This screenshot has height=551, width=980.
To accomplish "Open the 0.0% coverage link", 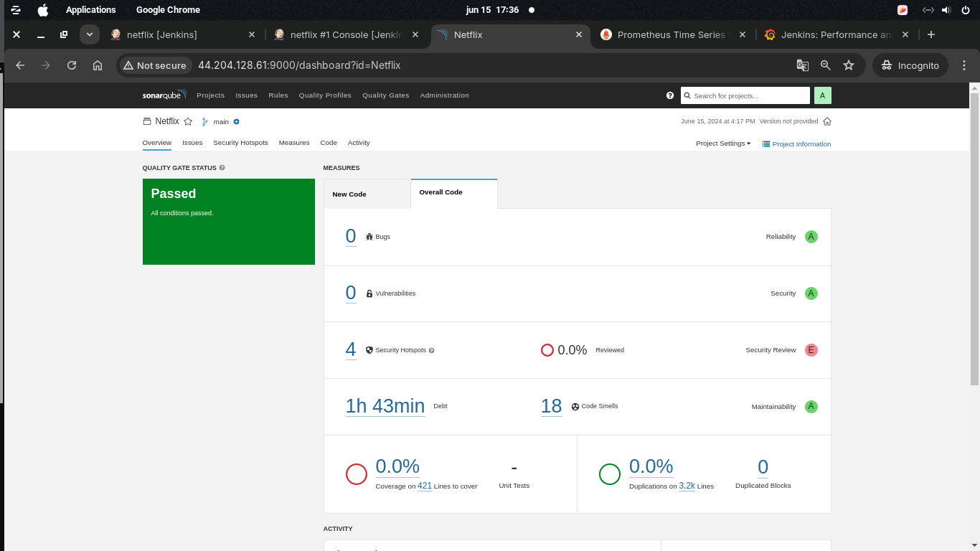I will coord(397,466).
